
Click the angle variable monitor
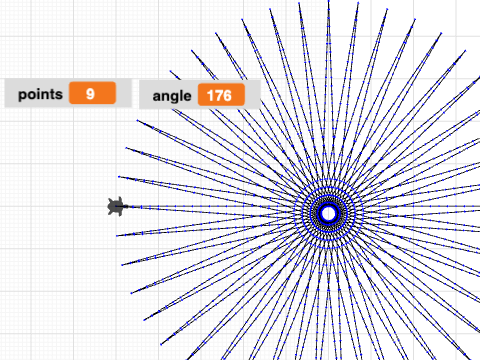pos(199,95)
